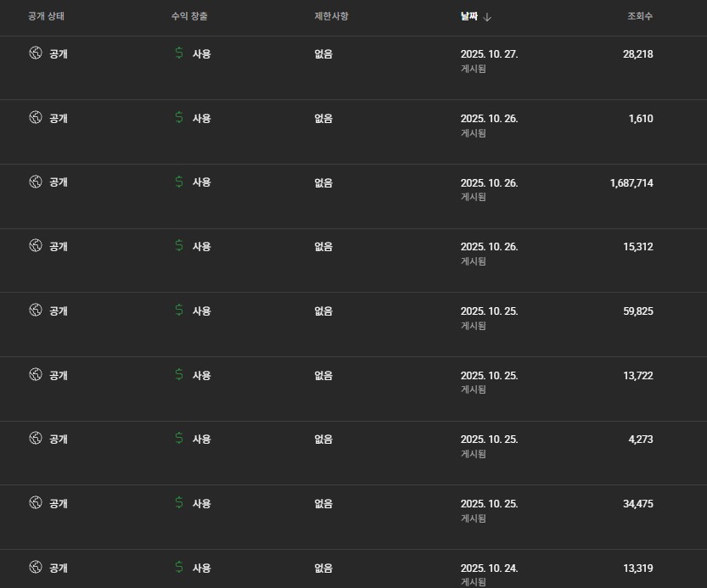Click the 수익 창출 column header
Image resolution: width=707 pixels, height=588 pixels.
click(x=189, y=16)
